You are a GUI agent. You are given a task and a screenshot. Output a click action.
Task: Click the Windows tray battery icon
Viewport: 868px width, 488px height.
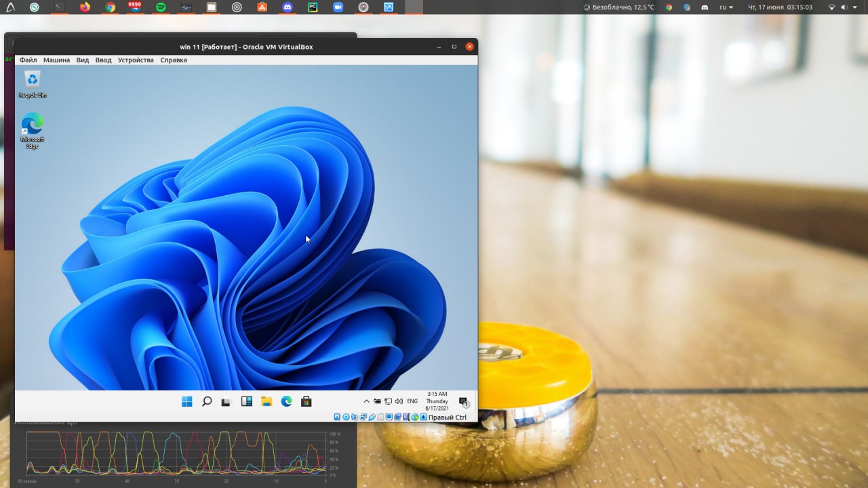[377, 401]
